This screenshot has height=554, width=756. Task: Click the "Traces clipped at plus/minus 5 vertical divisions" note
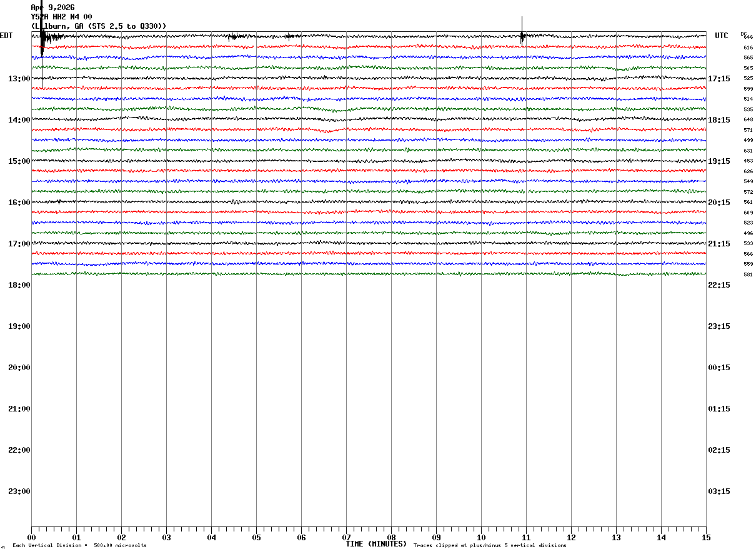point(490,546)
